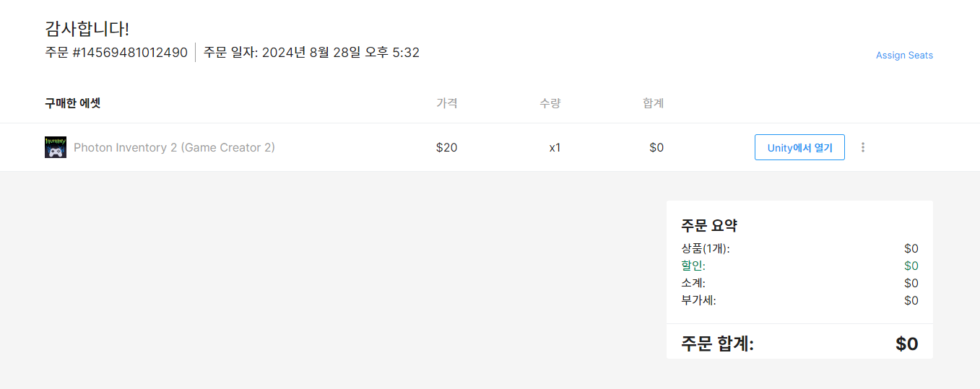Screen dimensions: 980x389
Task: Click the Photon Inventory 2 asset thumbnail
Action: [x=56, y=147]
